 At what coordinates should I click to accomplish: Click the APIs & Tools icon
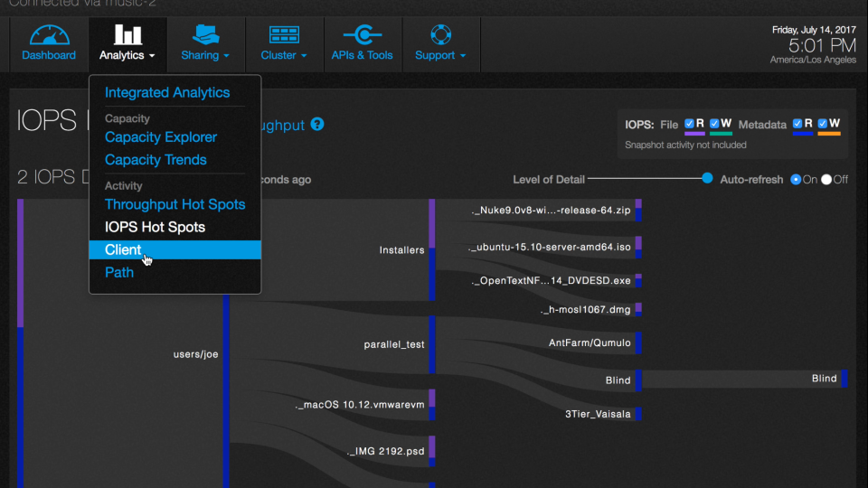(362, 35)
